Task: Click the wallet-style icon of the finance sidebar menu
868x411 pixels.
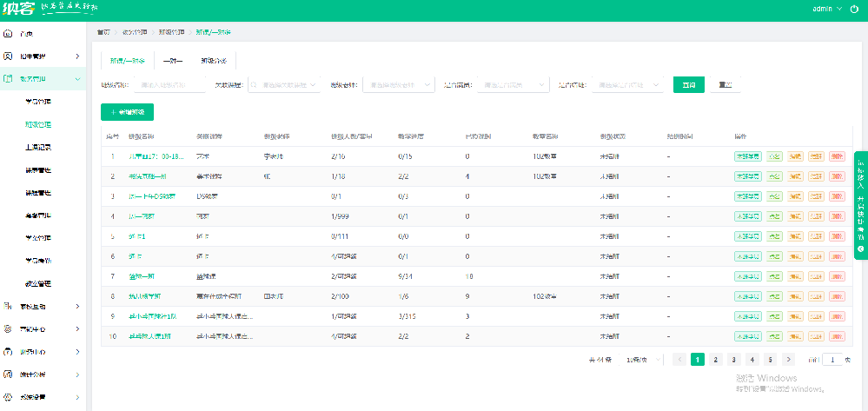Action: pyautogui.click(x=8, y=352)
